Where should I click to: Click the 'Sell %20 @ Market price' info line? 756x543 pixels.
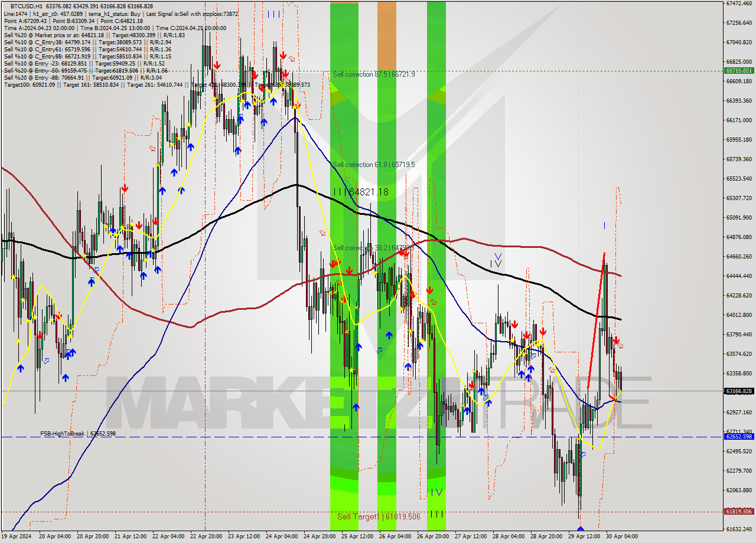94,35
